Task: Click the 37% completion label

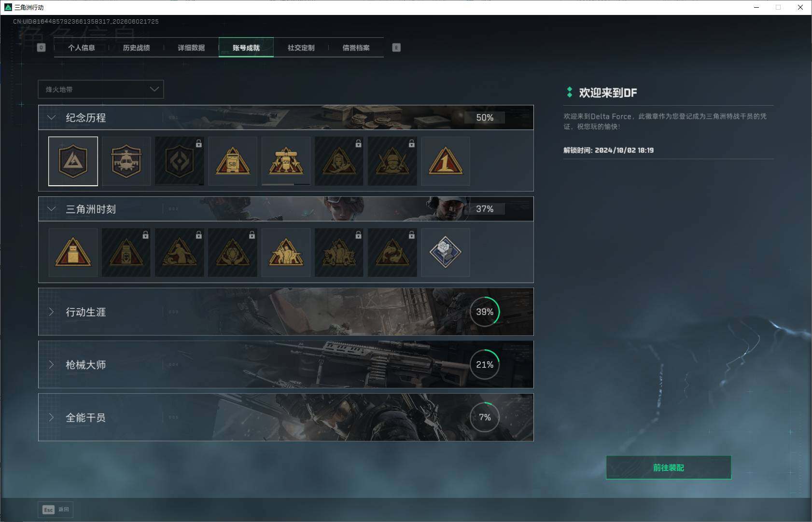Action: 485,209
